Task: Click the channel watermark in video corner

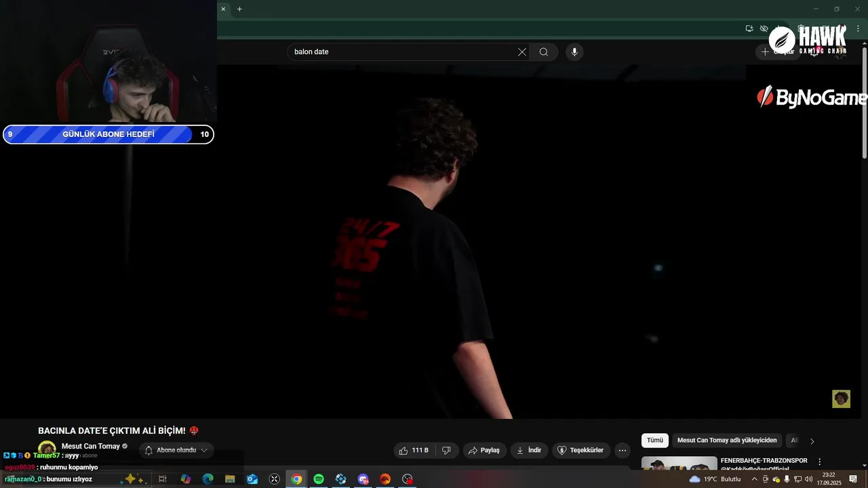Action: tap(841, 399)
